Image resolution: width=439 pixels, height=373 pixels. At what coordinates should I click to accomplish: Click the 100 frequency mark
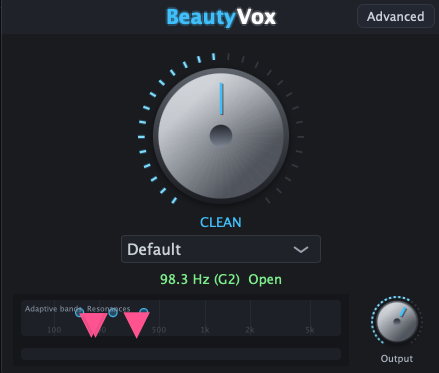pos(54,330)
